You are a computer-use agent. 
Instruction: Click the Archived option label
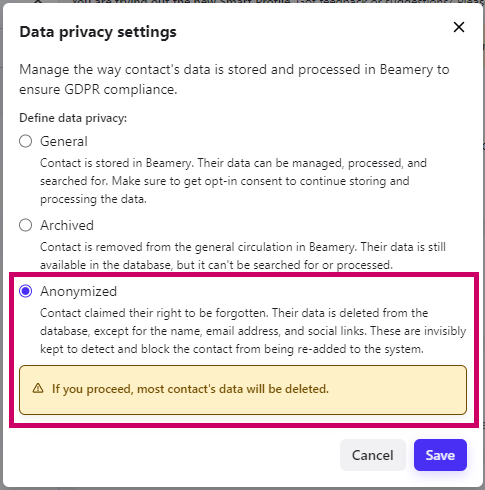pyautogui.click(x=67, y=225)
